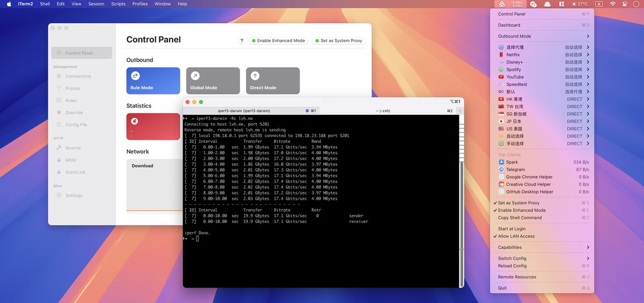The width and height of the screenshot is (644, 303).
Task: Open the iTerm2 Profiles menu
Action: [x=140, y=4]
